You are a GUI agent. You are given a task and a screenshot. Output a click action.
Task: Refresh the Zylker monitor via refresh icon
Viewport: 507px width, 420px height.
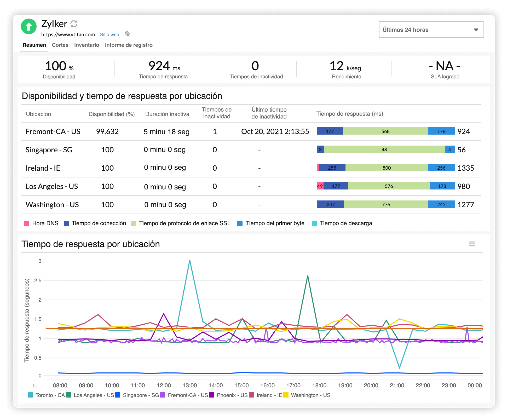click(74, 24)
